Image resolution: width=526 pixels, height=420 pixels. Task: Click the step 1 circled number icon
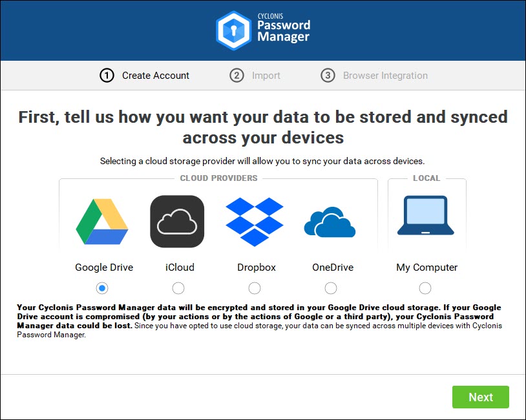pyautogui.click(x=107, y=76)
